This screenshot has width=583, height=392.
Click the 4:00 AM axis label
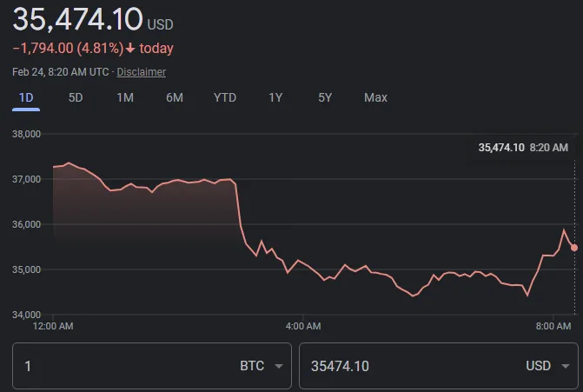pyautogui.click(x=303, y=326)
